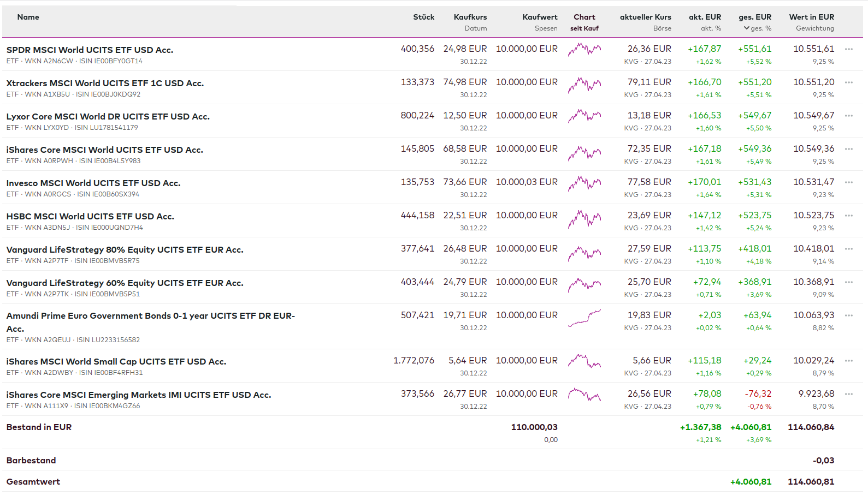Screen dimensions: 868x501
Task: Open options for Vanguard LifeStrategy 80% Equity
Action: click(848, 249)
